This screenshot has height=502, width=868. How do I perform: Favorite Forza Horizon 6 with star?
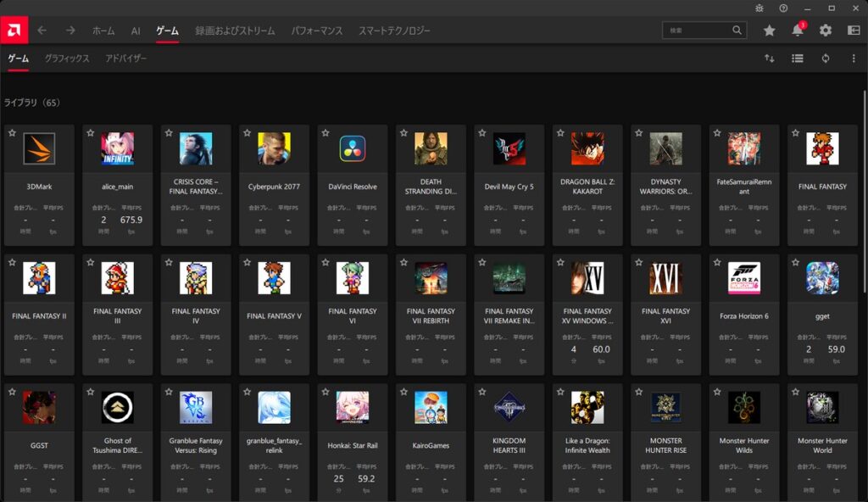[717, 262]
